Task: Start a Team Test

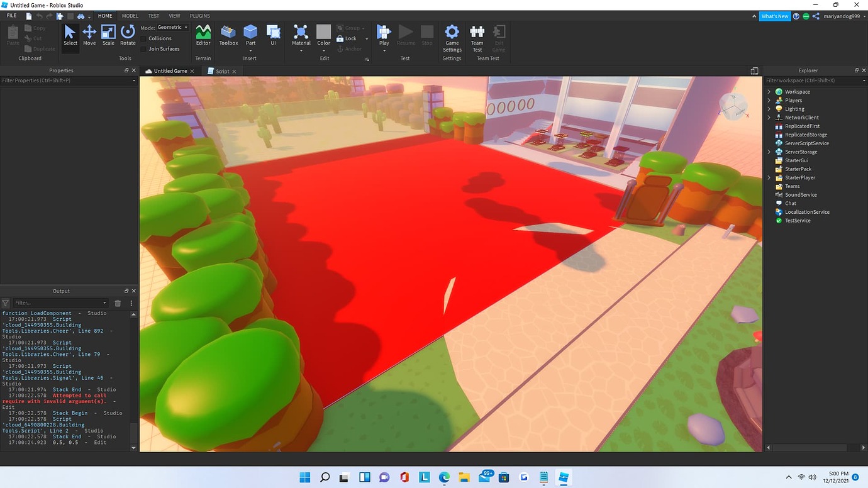Action: (x=477, y=38)
